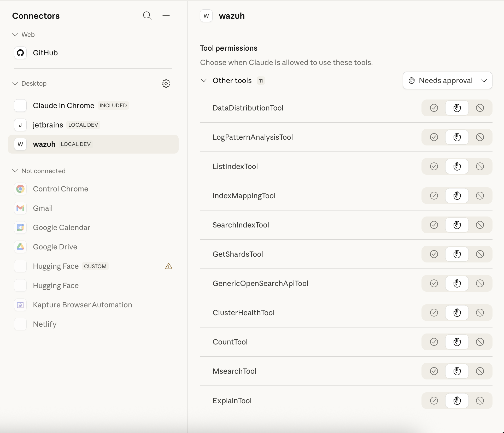
Task: Set ExplainTool to needs approval hand icon
Action: pos(457,401)
